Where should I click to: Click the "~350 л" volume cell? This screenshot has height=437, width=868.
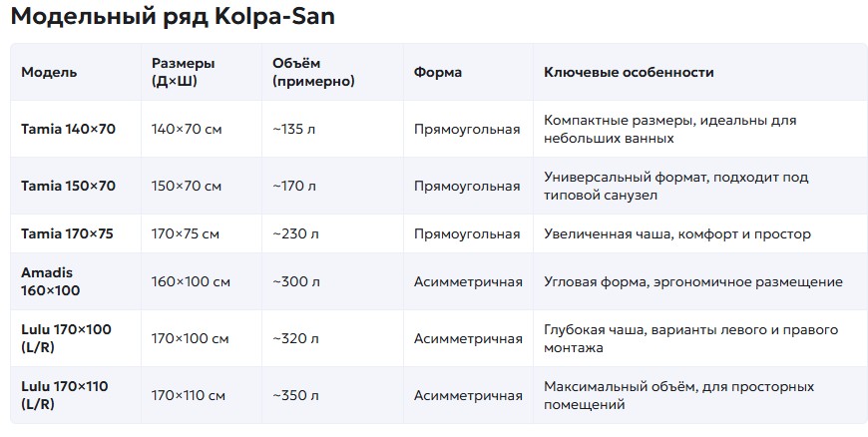pyautogui.click(x=295, y=396)
